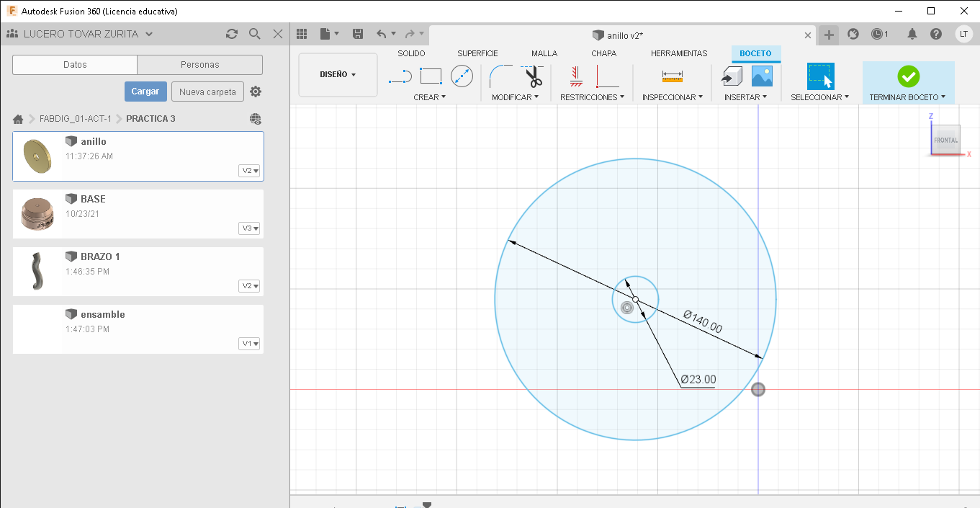Expand the DISEÑO workspace dropdown
980x508 pixels.
tap(338, 74)
